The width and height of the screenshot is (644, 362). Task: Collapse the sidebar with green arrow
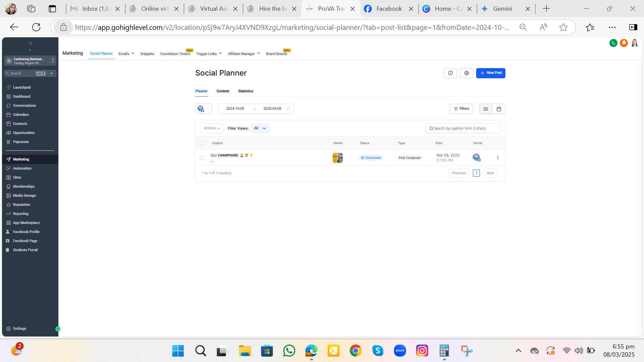[x=58, y=329]
